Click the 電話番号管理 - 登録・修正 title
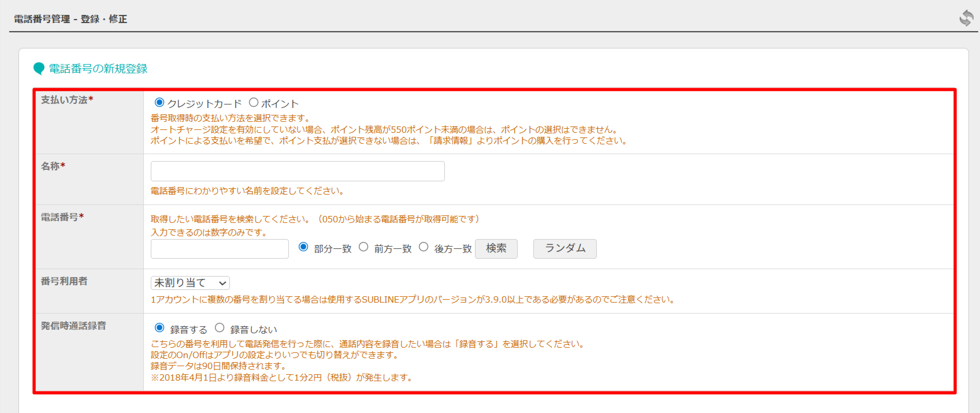980x413 pixels. pyautogui.click(x=70, y=19)
